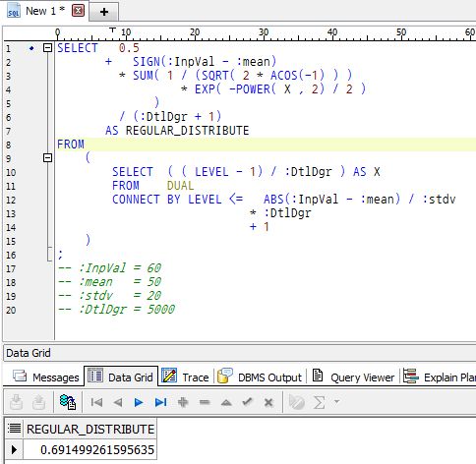The height and width of the screenshot is (464, 476).
Task: Click line number 20 in the gutter
Action: (x=11, y=310)
